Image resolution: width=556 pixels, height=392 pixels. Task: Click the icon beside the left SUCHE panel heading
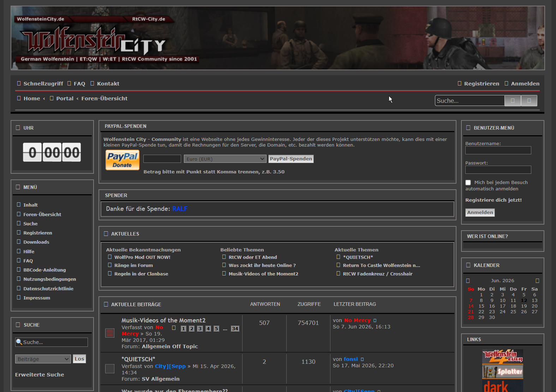(18, 325)
